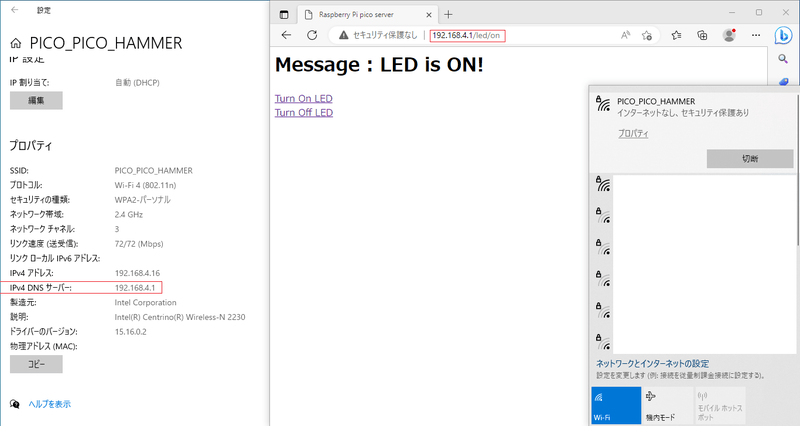Toggle the モバイル ホットスポット tile

tap(717, 406)
